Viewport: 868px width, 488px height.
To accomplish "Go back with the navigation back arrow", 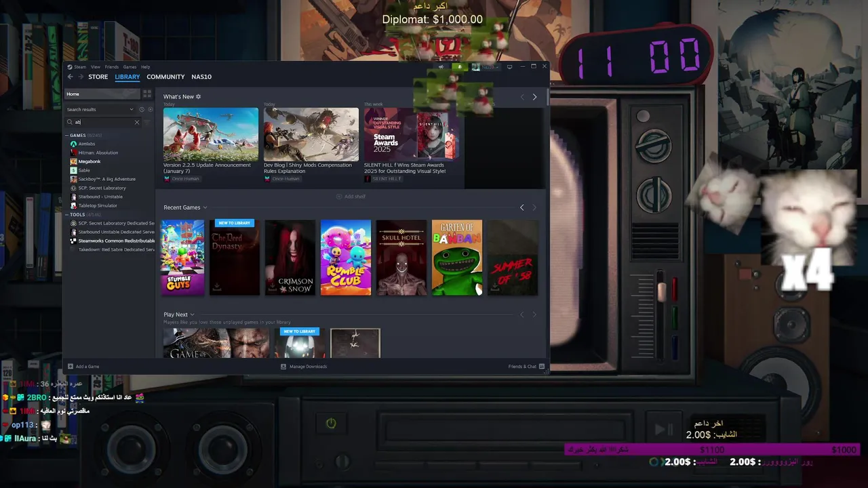I will tap(70, 77).
